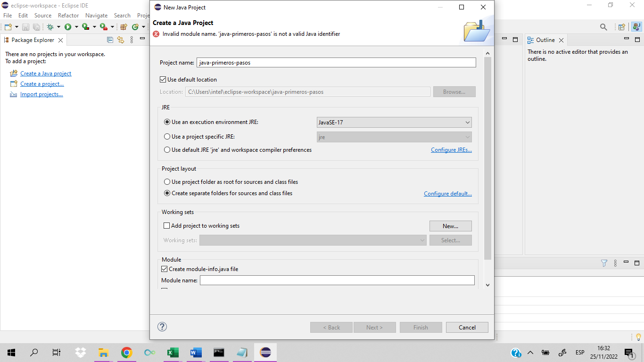Open Word from the taskbar
The width and height of the screenshot is (644, 362).
coord(196,352)
